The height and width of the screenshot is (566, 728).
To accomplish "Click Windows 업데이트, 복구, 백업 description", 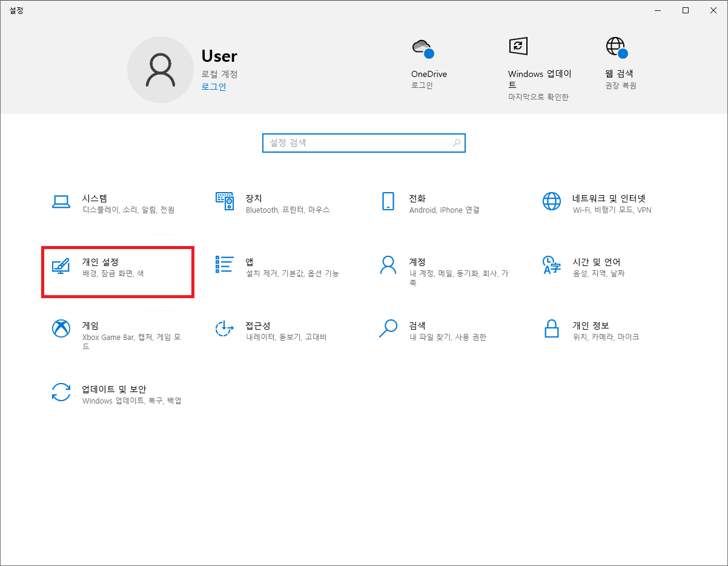I will 132,401.
